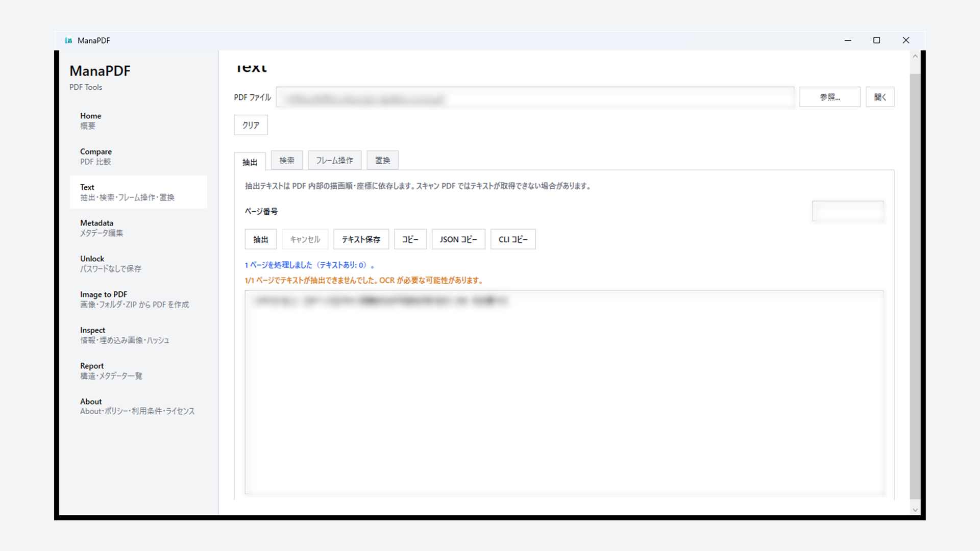Viewport: 980px width, 551px height.
Task: Open the Inspect section
Action: click(138, 335)
